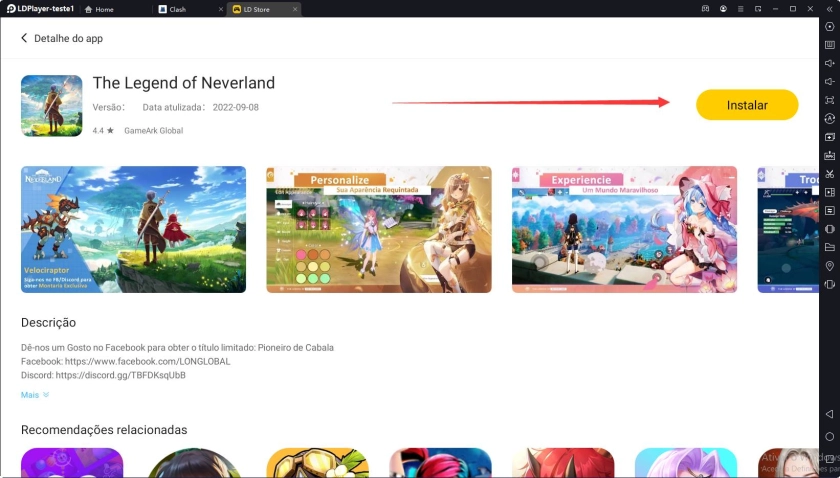
Task: Click the Discord invite URL text
Action: coord(121,375)
